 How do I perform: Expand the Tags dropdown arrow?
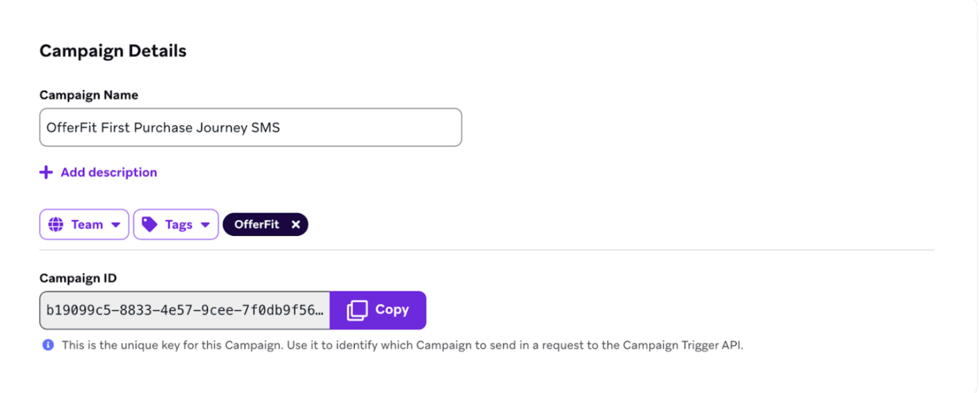(205, 225)
